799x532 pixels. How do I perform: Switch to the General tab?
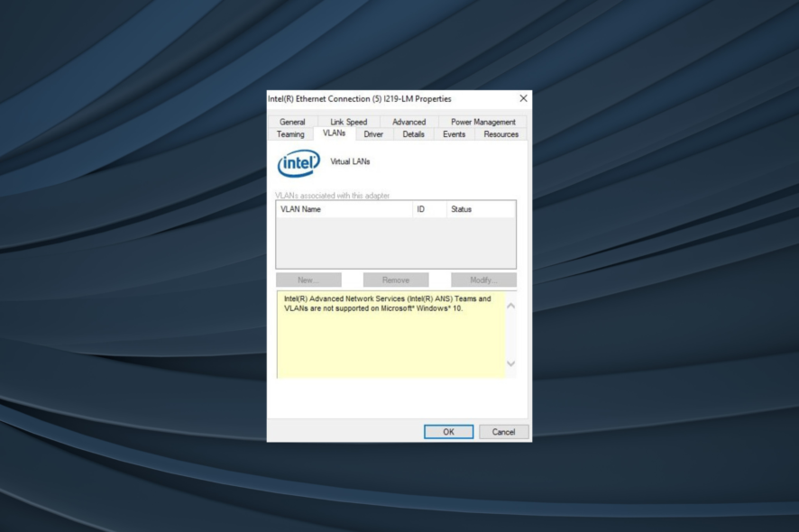click(292, 121)
